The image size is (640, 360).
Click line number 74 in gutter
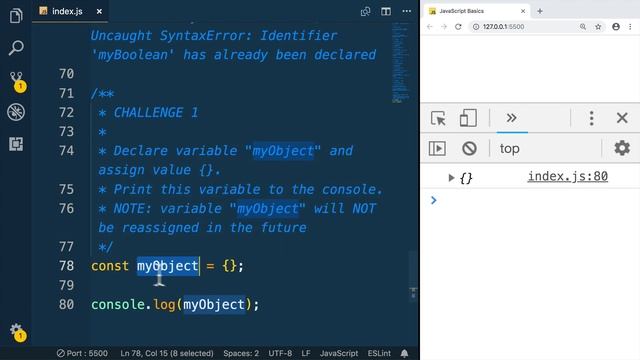[67, 151]
